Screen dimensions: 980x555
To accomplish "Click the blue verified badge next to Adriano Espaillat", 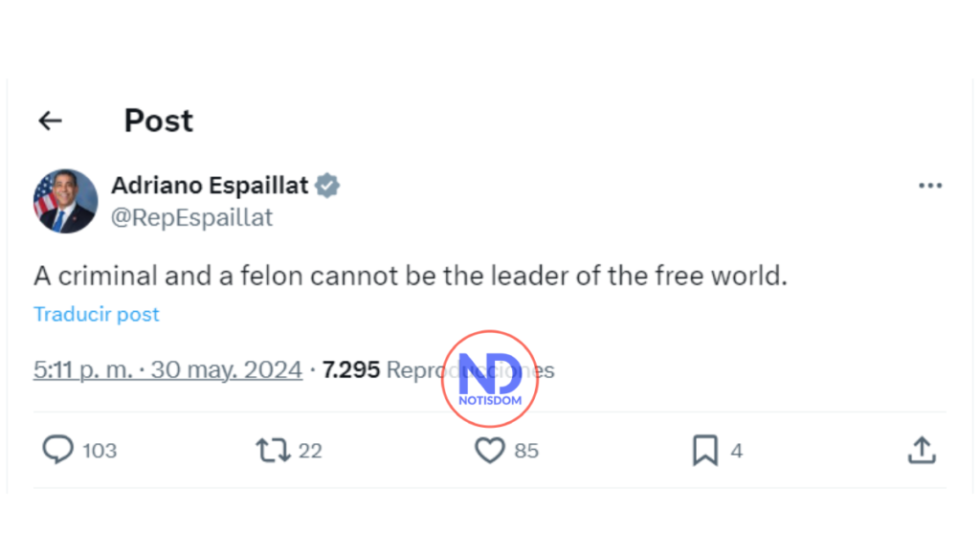I will pyautogui.click(x=326, y=186).
